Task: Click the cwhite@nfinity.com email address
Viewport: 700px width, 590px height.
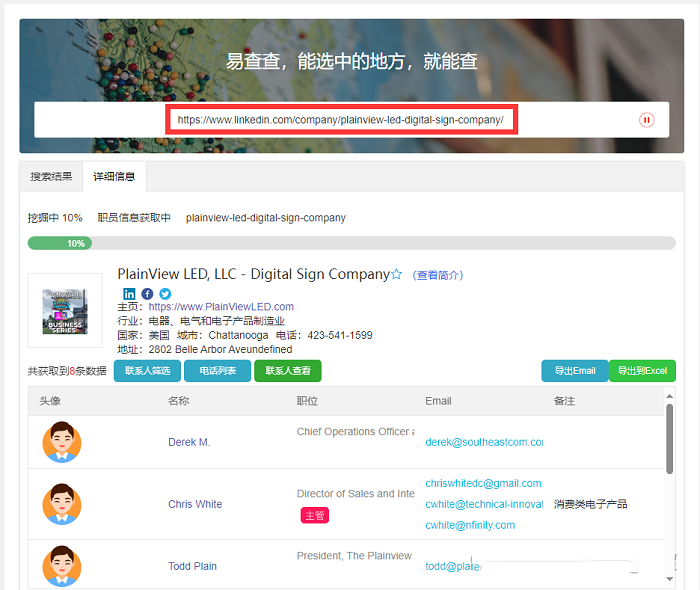Action: click(x=470, y=525)
